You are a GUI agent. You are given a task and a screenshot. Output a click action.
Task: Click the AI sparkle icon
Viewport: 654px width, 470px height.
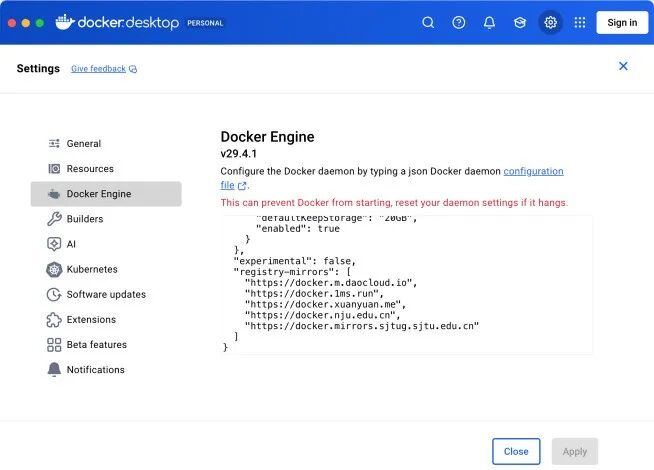(54, 244)
